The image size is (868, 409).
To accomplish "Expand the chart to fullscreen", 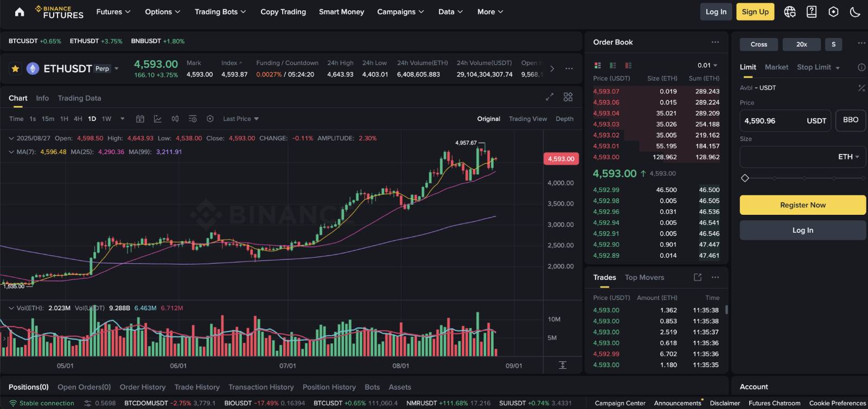I will click(550, 97).
